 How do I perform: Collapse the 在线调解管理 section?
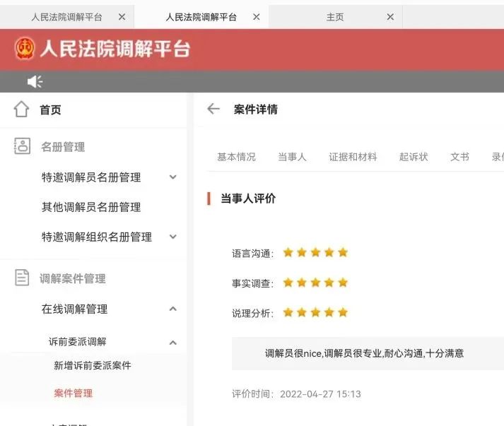pos(173,309)
